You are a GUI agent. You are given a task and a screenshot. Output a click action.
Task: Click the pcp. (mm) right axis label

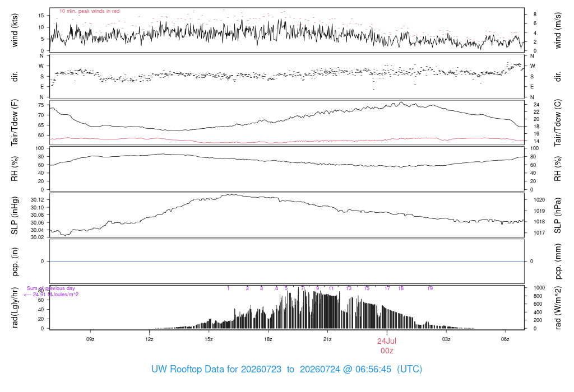pos(558,261)
